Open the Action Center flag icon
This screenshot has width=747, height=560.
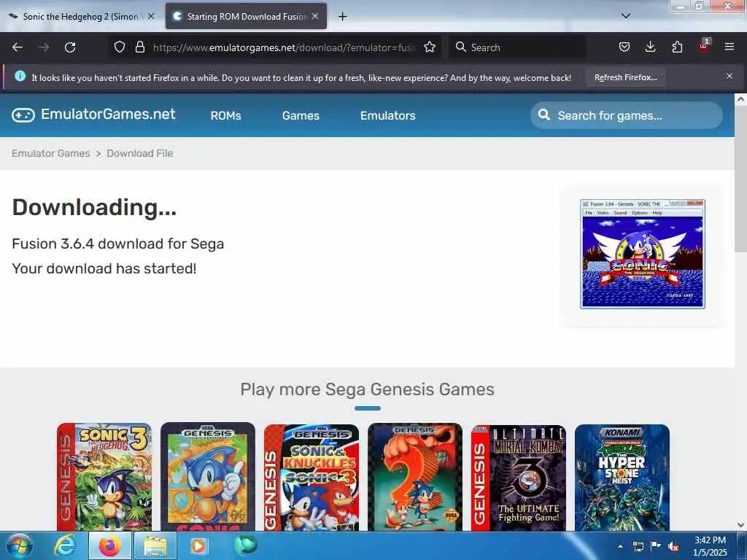coord(656,546)
